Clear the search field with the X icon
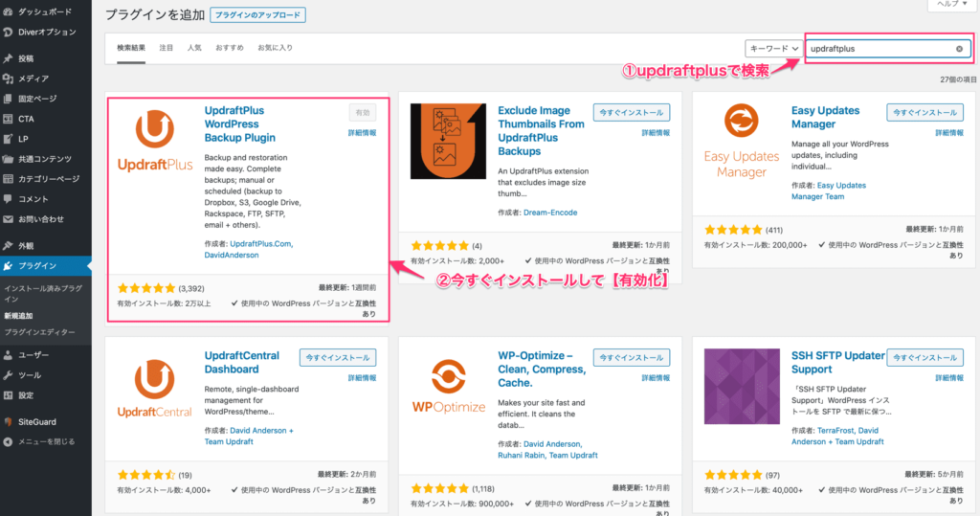Image resolution: width=980 pixels, height=516 pixels. [959, 48]
